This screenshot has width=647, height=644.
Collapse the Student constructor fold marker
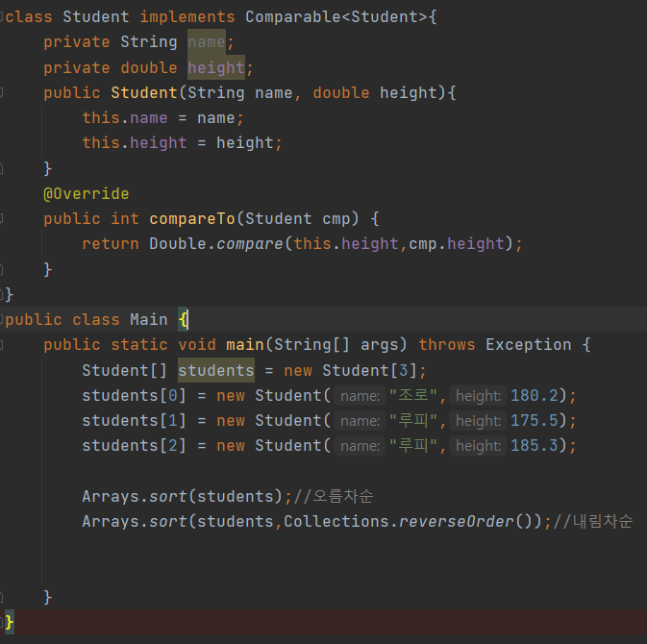pos(1,93)
